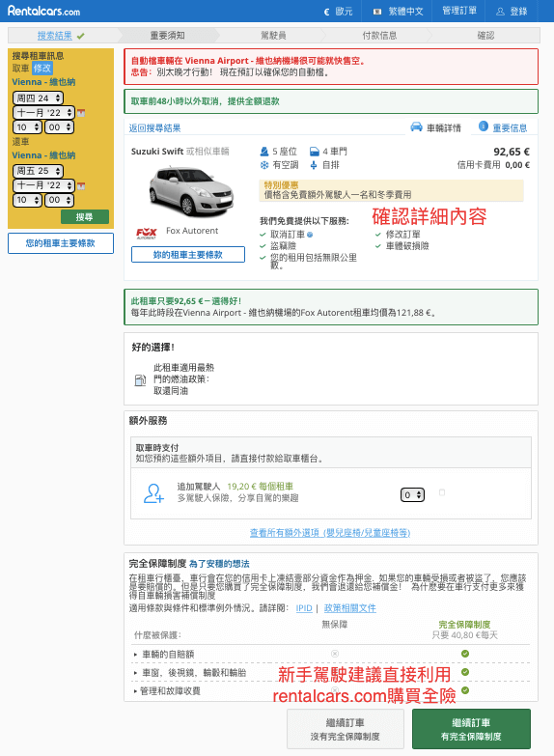554x756 pixels.
Task: Click the 追加駕駛人 person icon
Action: tap(153, 493)
